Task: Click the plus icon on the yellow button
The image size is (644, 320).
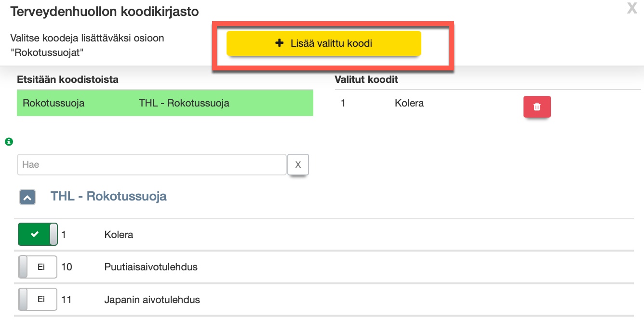Action: tap(279, 43)
